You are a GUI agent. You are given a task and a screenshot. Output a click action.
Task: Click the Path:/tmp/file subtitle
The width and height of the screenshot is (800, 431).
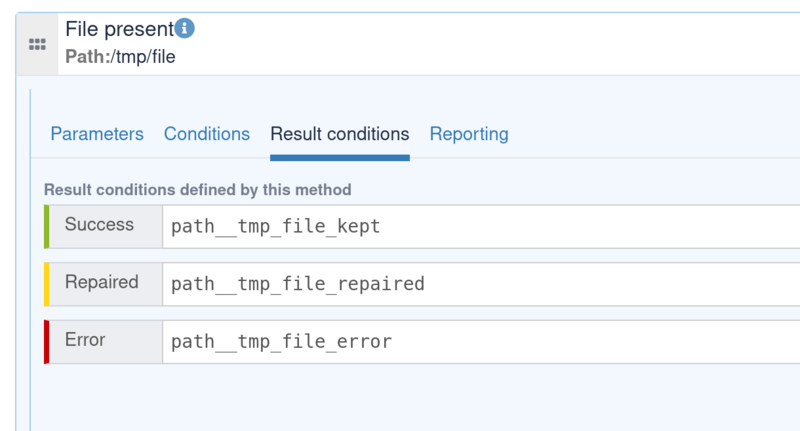pyautogui.click(x=120, y=57)
